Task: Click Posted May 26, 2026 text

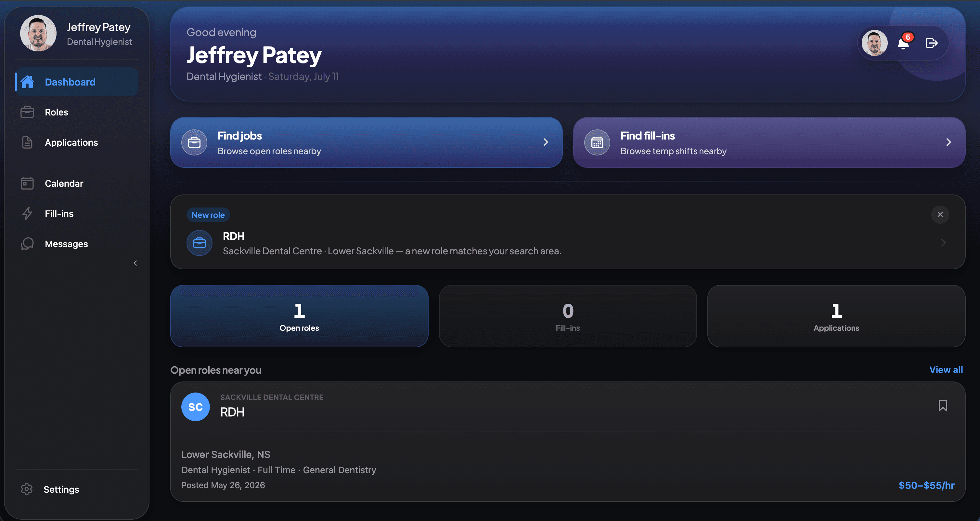Action: point(223,485)
